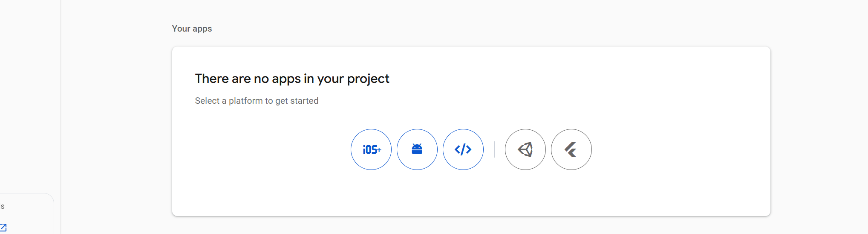This screenshot has height=234, width=868.
Task: Click the "Your apps" section heading
Action: (x=192, y=29)
